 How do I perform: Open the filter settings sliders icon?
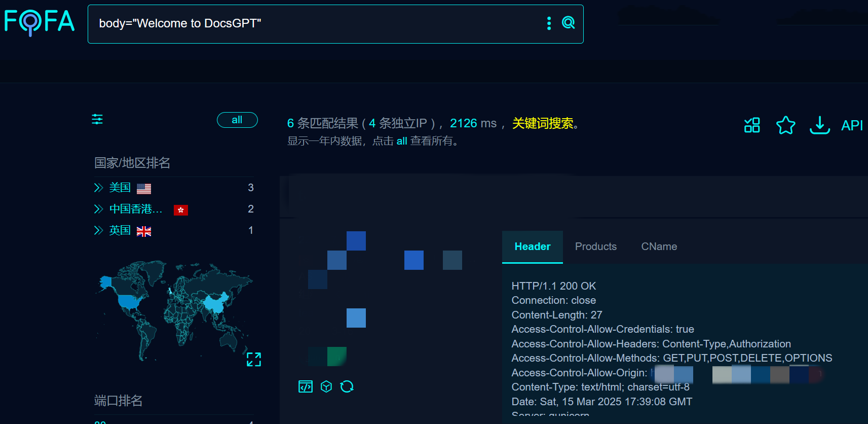pos(97,120)
